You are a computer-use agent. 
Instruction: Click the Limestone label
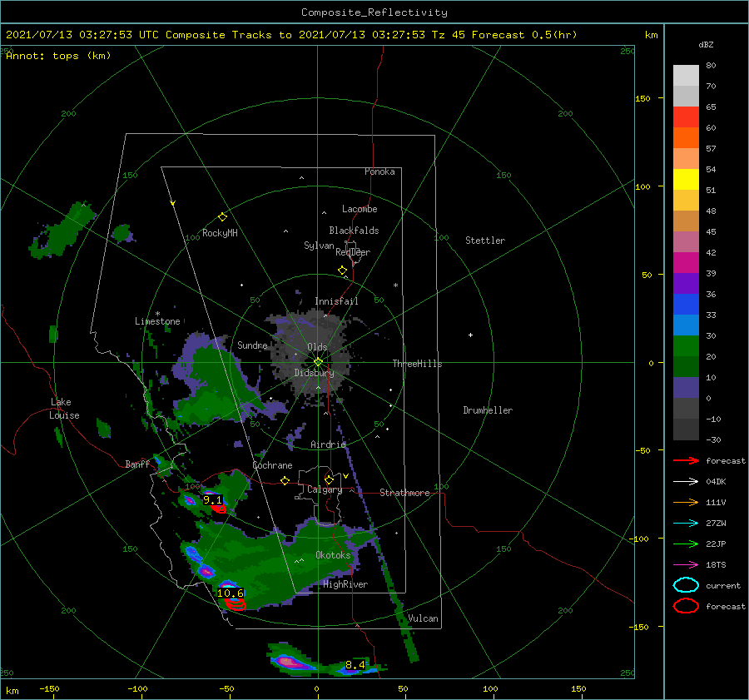[x=157, y=321]
